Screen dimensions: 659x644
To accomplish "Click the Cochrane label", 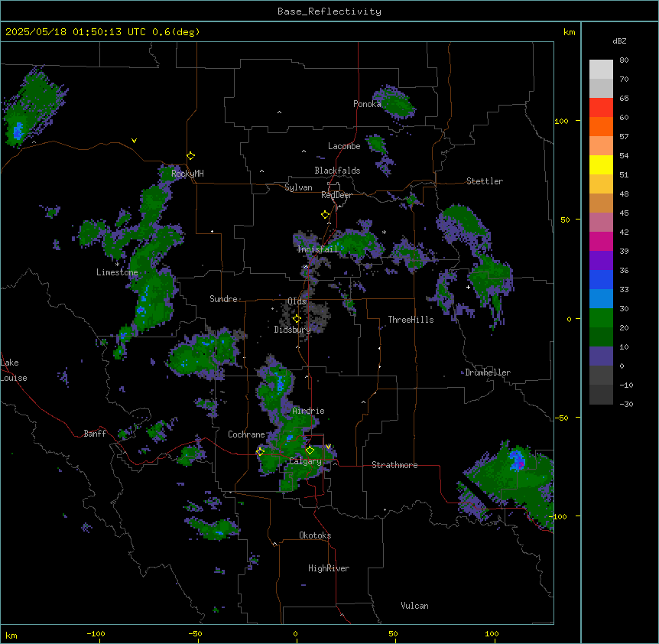I will [246, 434].
